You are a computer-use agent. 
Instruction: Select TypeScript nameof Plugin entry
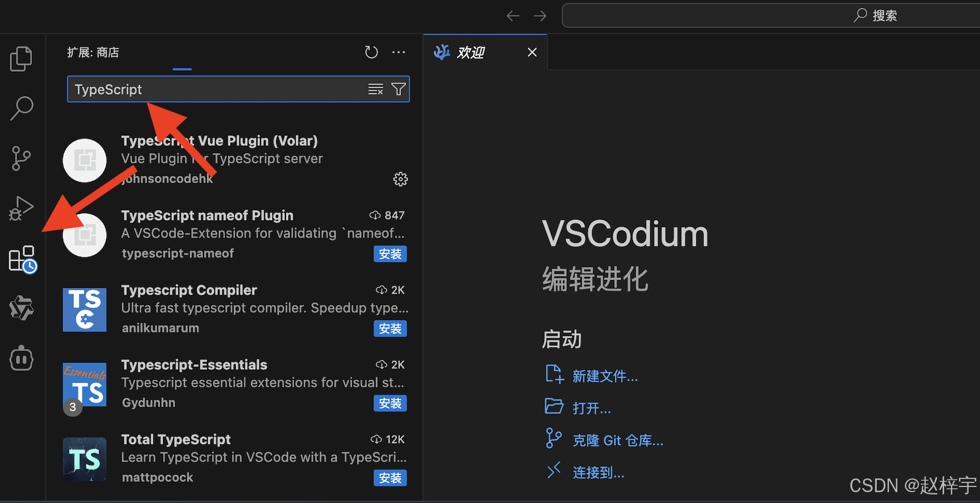(235, 235)
